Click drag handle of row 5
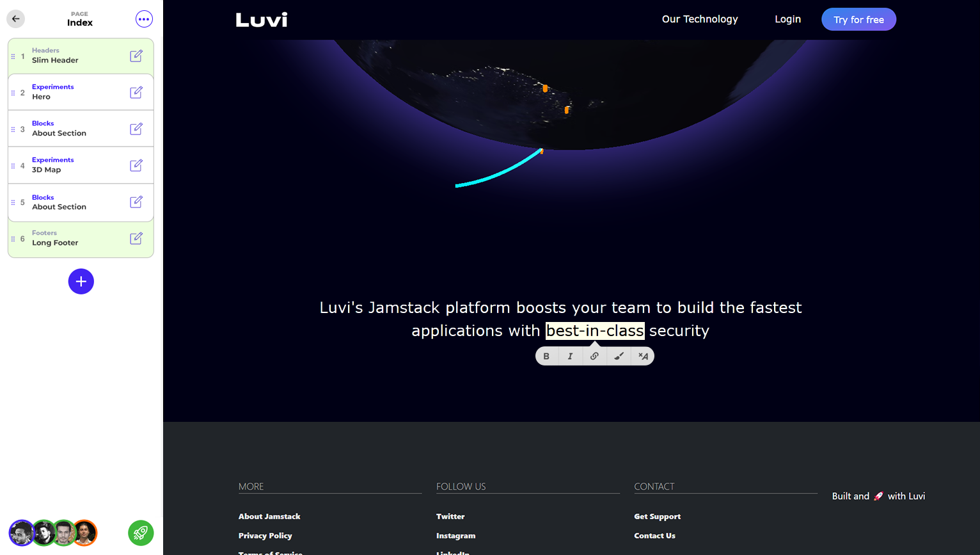Screen dimensions: 980x555 13,202
